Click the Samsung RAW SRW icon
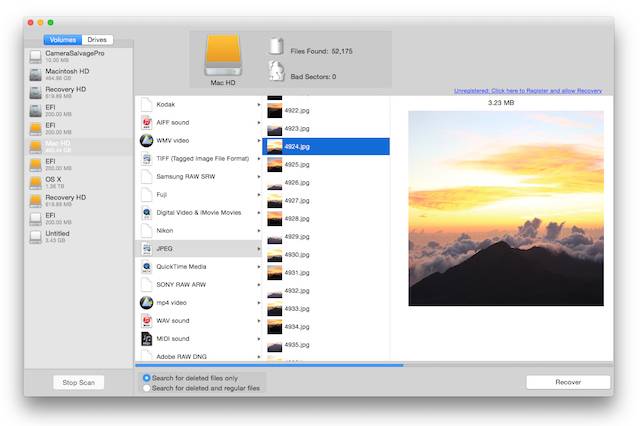The image size is (641, 426). coord(146,176)
